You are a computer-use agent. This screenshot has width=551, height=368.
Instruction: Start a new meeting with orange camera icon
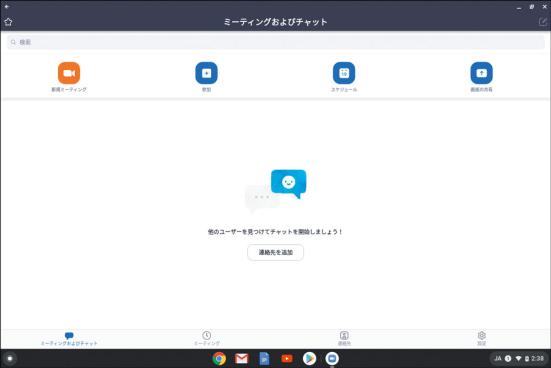click(69, 73)
